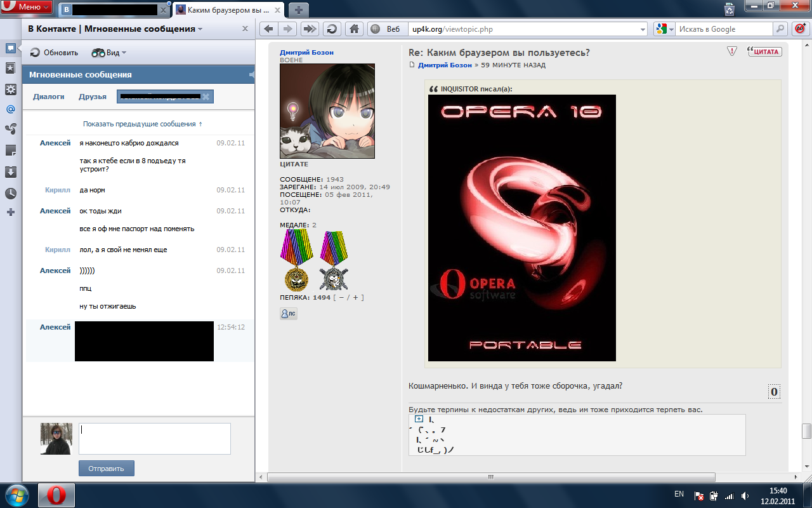The width and height of the screenshot is (812, 508).
Task: Click the ЦИТАТА quote button
Action: click(x=765, y=52)
